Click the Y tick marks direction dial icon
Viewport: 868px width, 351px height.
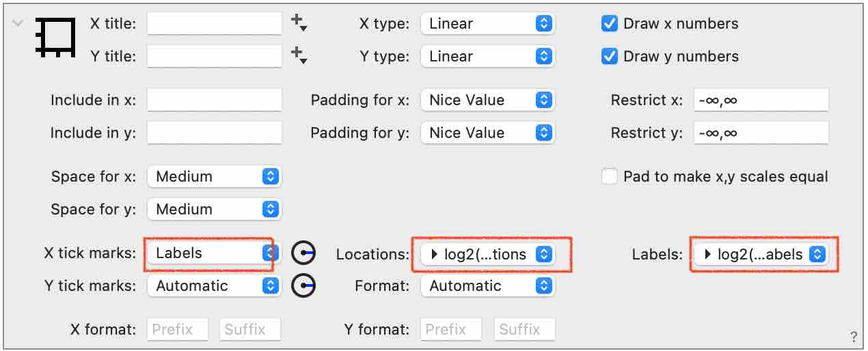303,286
